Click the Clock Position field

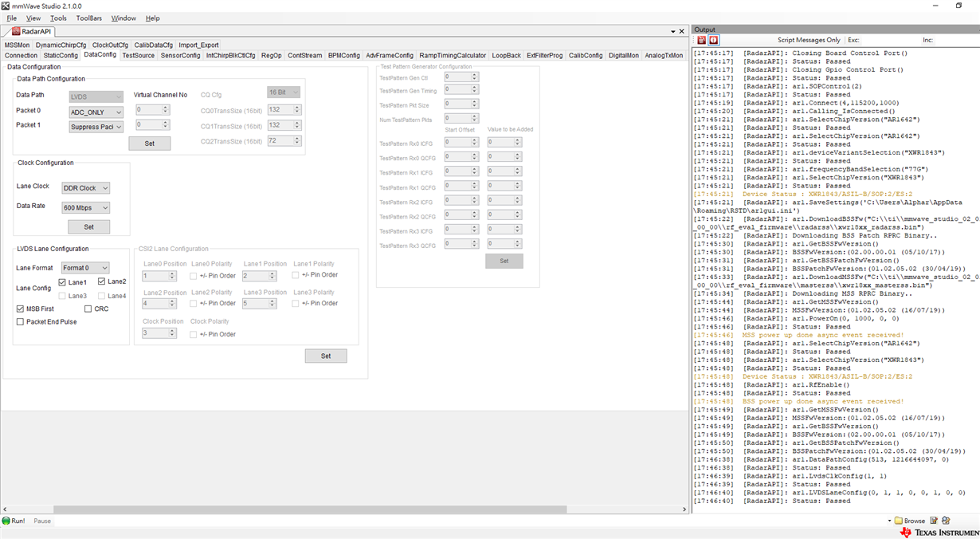click(159, 333)
